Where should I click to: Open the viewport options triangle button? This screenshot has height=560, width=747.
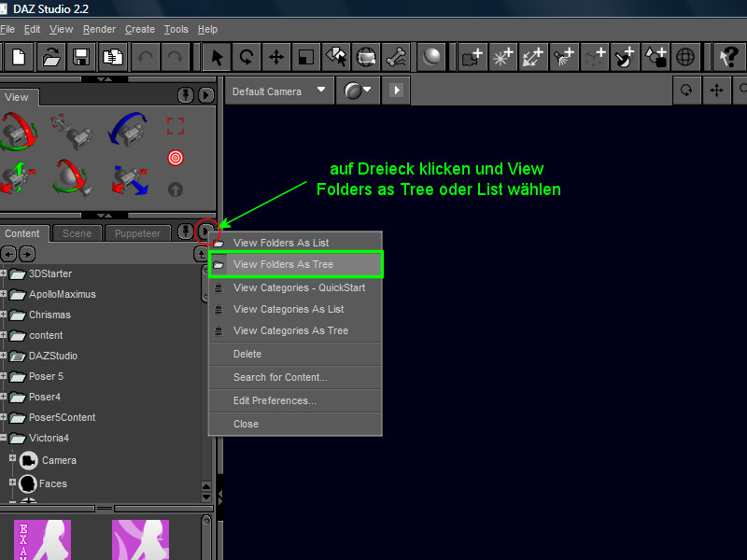tap(396, 90)
